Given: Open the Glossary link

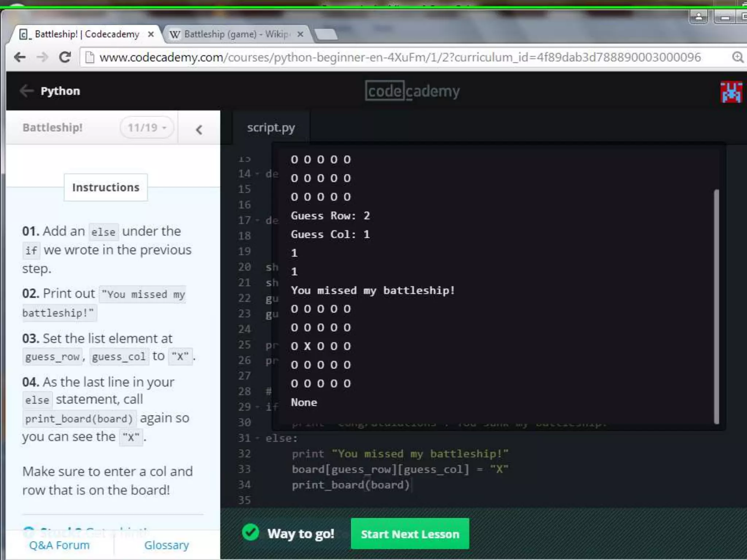Looking at the screenshot, I should (166, 545).
